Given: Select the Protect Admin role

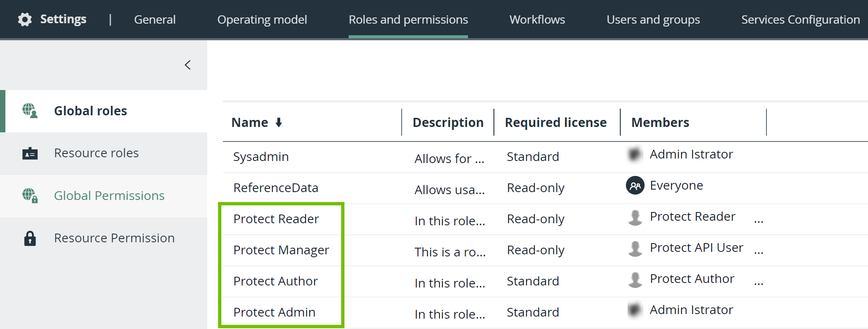Looking at the screenshot, I should pos(274,312).
